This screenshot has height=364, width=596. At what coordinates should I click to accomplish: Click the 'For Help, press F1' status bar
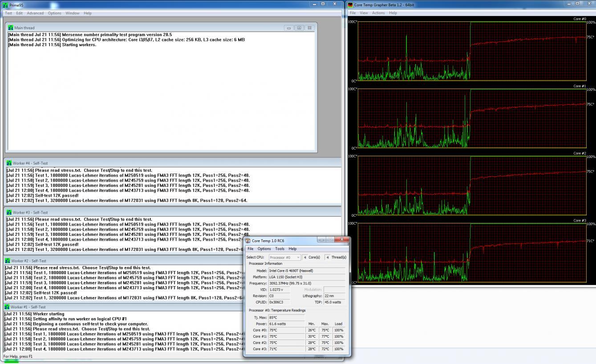[18, 356]
